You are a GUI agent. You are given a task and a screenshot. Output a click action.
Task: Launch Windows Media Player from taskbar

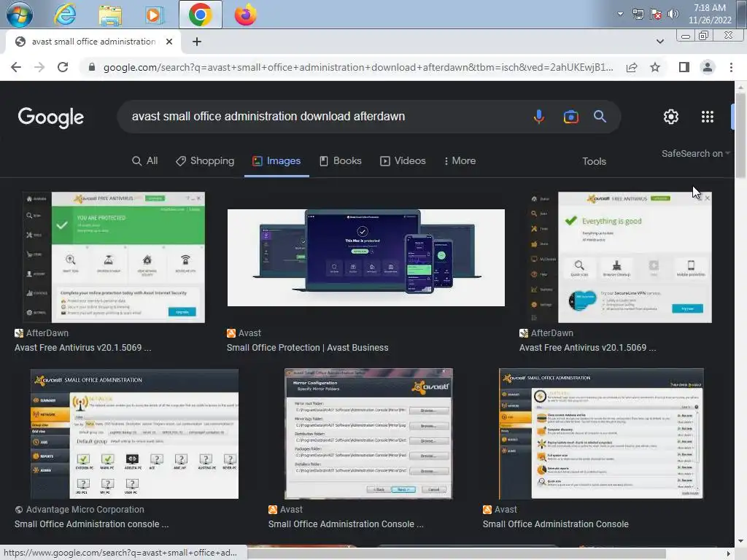(x=154, y=15)
